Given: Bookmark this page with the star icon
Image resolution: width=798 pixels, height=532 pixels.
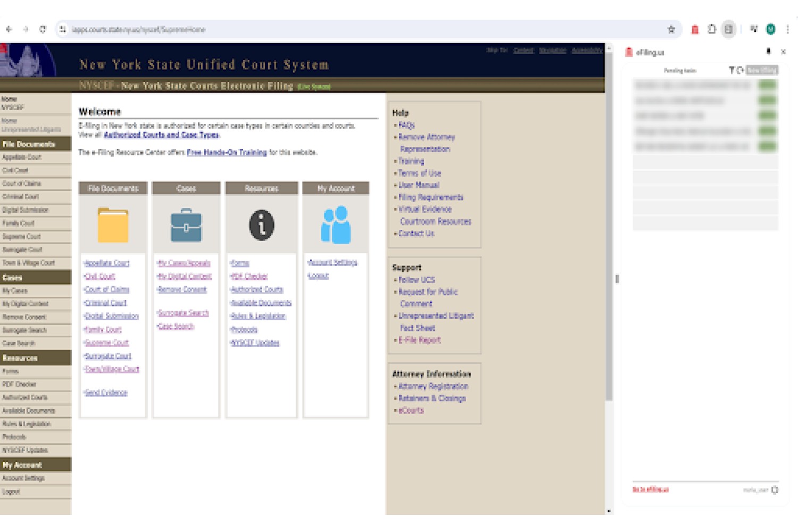Looking at the screenshot, I should point(671,29).
